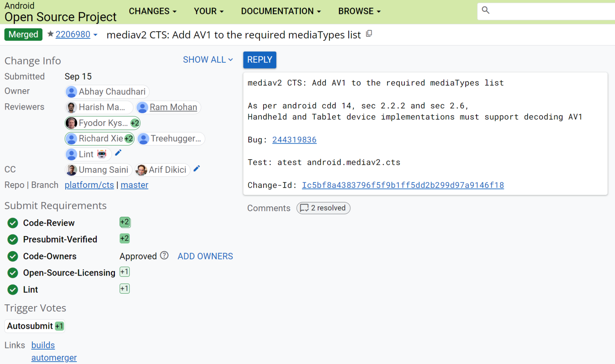
Task: Open the builds link
Action: 43,345
